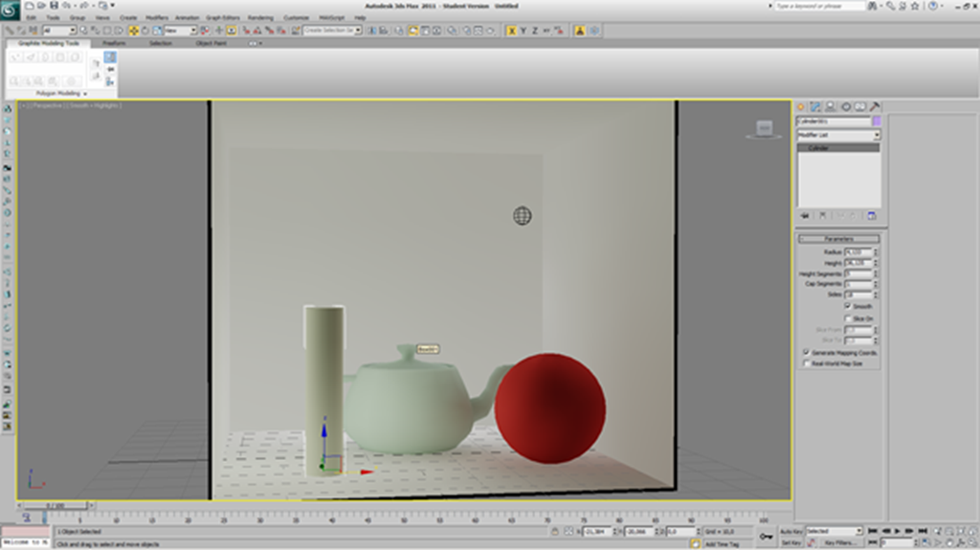Click the Configure Modifier Sets icon
Viewport: 980px width, 550px height.
coord(872,215)
